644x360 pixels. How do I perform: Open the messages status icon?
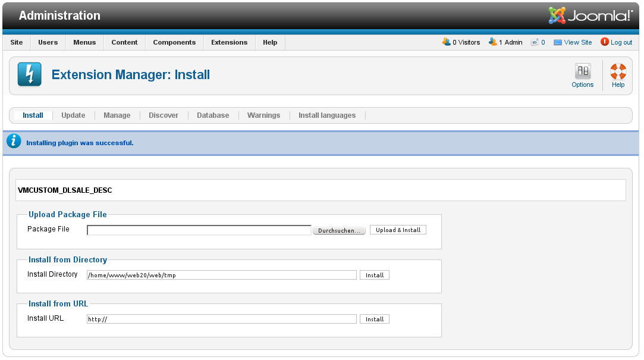pyautogui.click(x=535, y=42)
